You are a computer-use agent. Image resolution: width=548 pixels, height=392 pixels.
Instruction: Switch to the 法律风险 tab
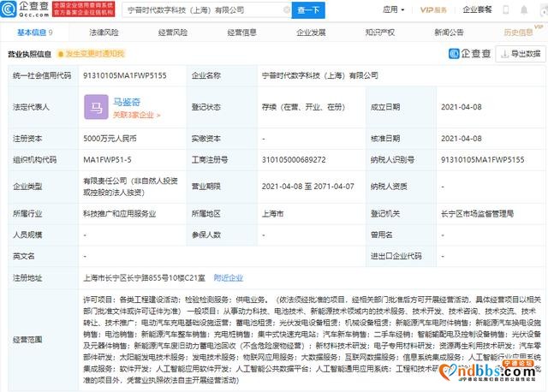104,33
